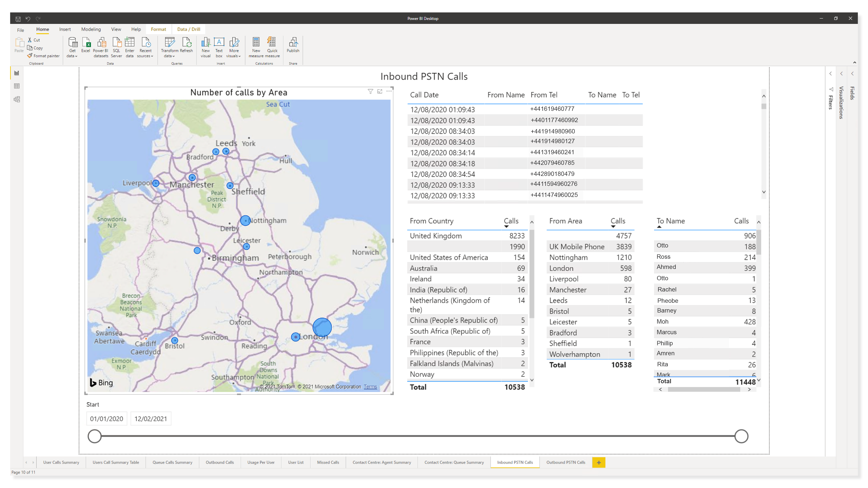Enable Focus mode on map visual
The height and width of the screenshot is (488, 868).
click(x=380, y=92)
